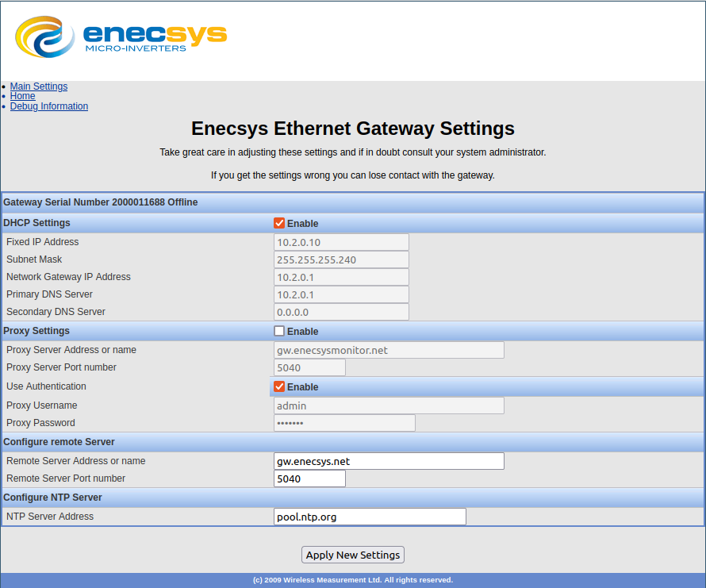706x588 pixels.
Task: Click the Fixed IP Address field
Action: (x=341, y=242)
